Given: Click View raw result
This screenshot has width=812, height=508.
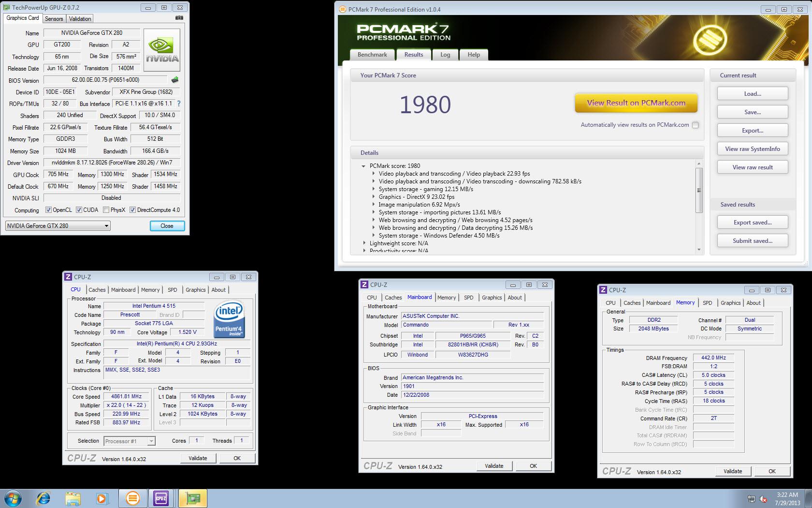Looking at the screenshot, I should click(753, 167).
